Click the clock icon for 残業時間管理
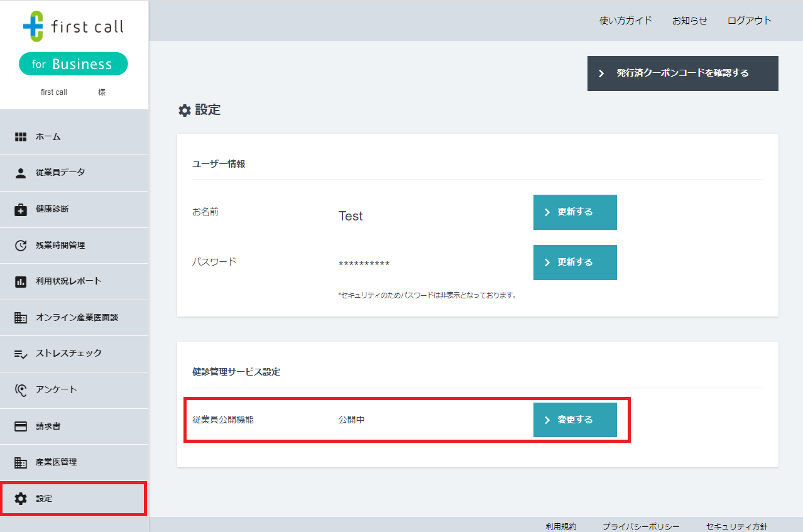This screenshot has height=532, width=803. point(21,245)
